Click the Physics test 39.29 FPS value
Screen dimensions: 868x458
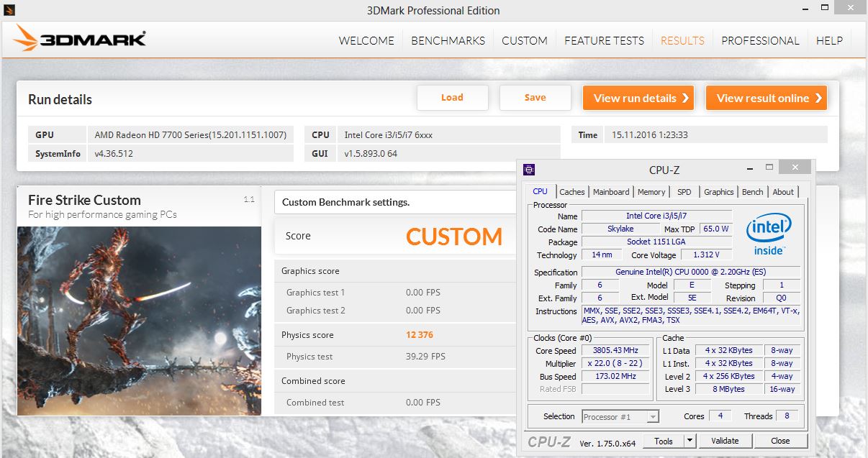pos(425,357)
